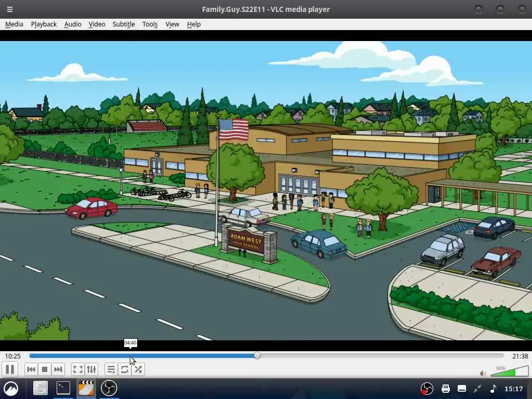Viewport: 532px width, 399px height.
Task: Toggle random shuffle playback
Action: point(138,369)
